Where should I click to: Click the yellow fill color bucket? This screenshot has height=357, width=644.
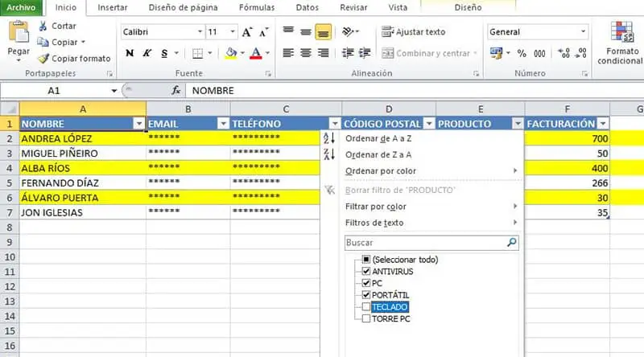click(x=231, y=53)
